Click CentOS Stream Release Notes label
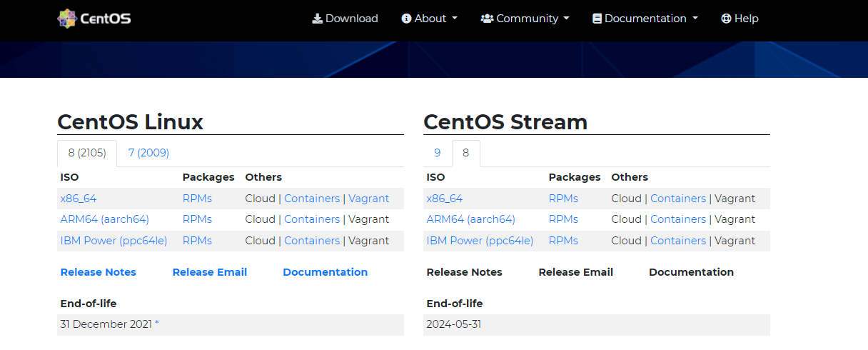This screenshot has width=868, height=350. pyautogui.click(x=465, y=272)
